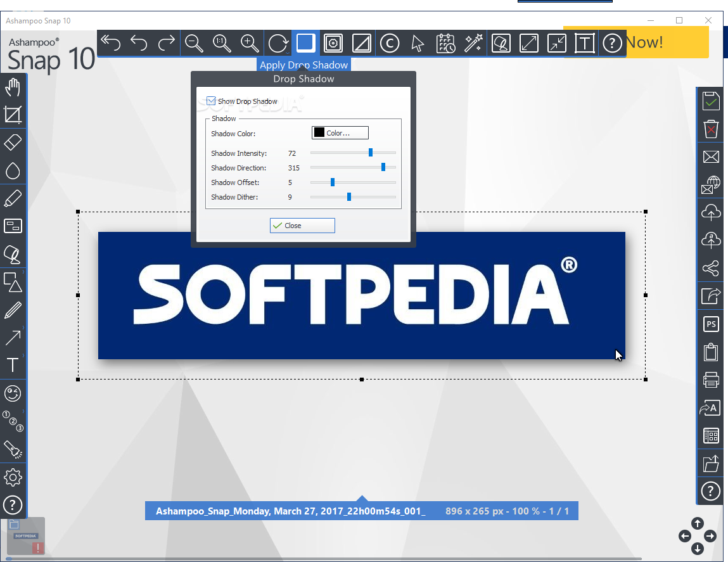Click the undo-all double arrow icon
The image size is (728, 562).
click(x=110, y=43)
